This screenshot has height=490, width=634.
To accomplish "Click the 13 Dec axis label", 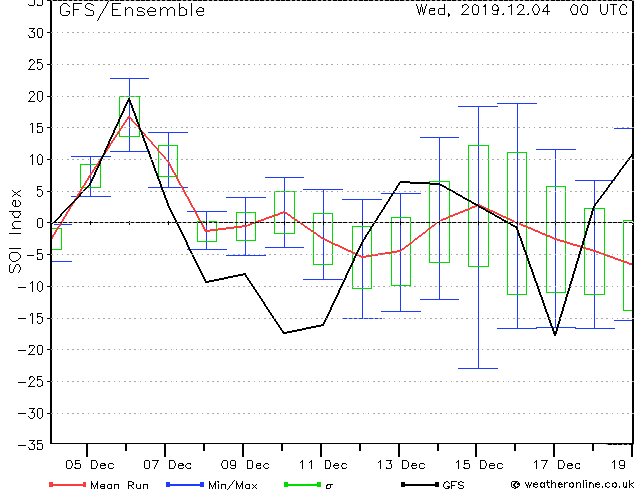I will (x=401, y=465).
